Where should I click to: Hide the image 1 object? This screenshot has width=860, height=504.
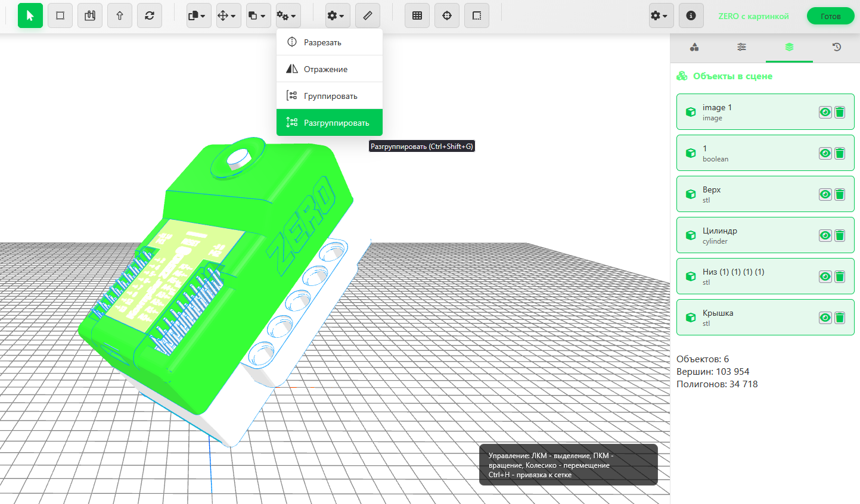tap(825, 112)
